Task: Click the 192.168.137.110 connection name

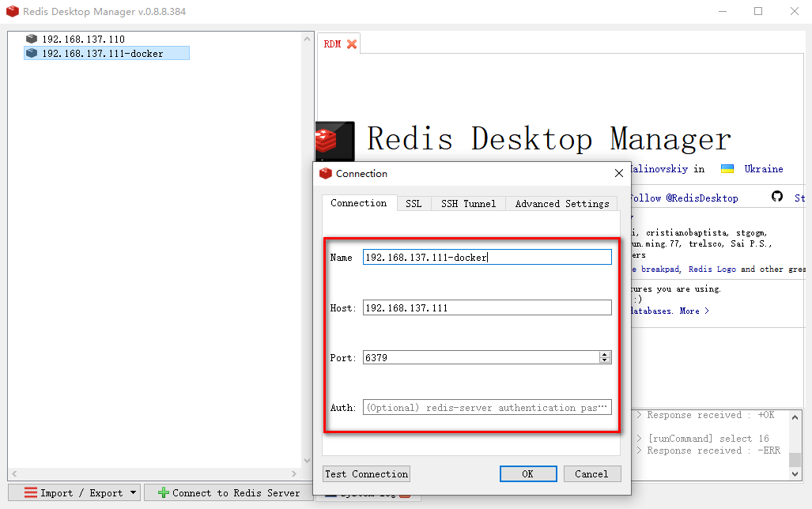Action: click(x=83, y=40)
